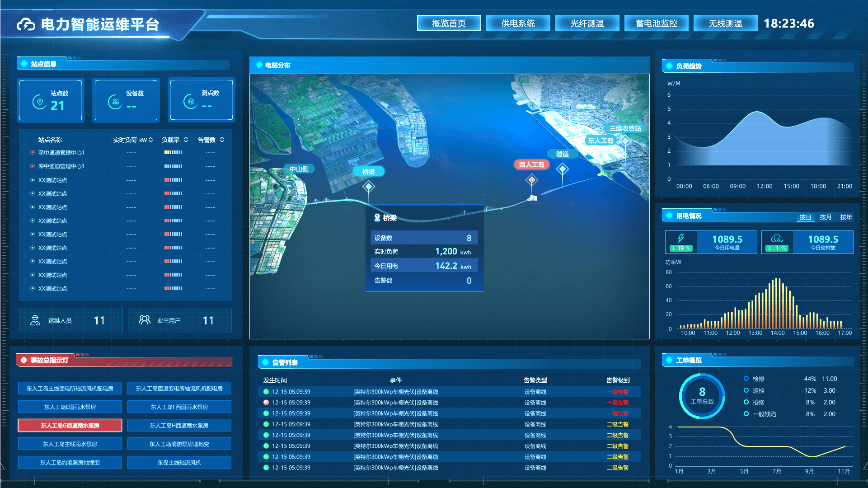Click the diamond map marker under 桥梁
Image resolution: width=868 pixels, height=488 pixels.
pos(369,187)
